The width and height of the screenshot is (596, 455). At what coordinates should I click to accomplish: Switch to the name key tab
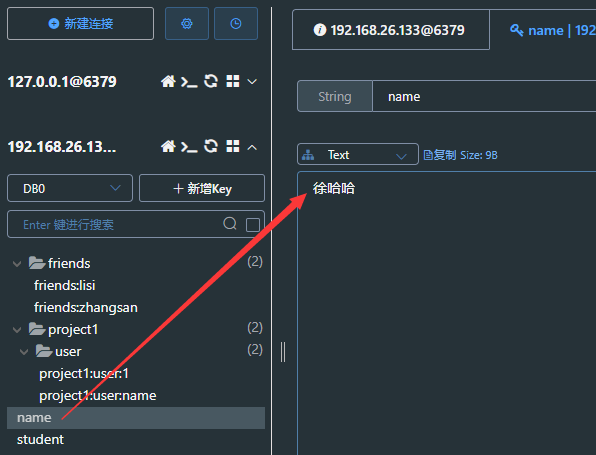[x=552, y=30]
